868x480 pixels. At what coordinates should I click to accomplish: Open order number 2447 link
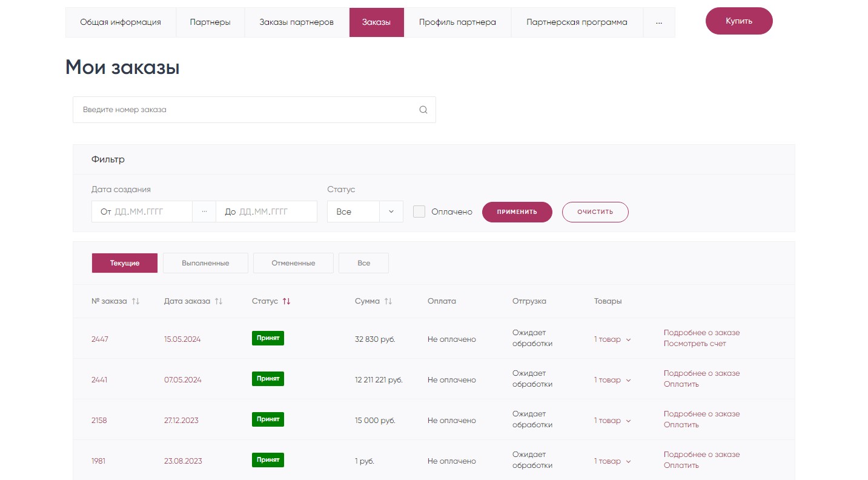[100, 339]
